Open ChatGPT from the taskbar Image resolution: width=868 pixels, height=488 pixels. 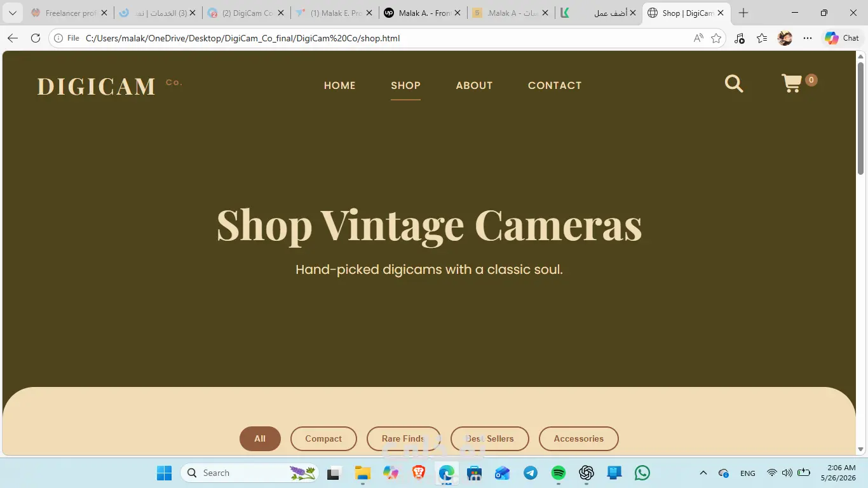tap(587, 473)
